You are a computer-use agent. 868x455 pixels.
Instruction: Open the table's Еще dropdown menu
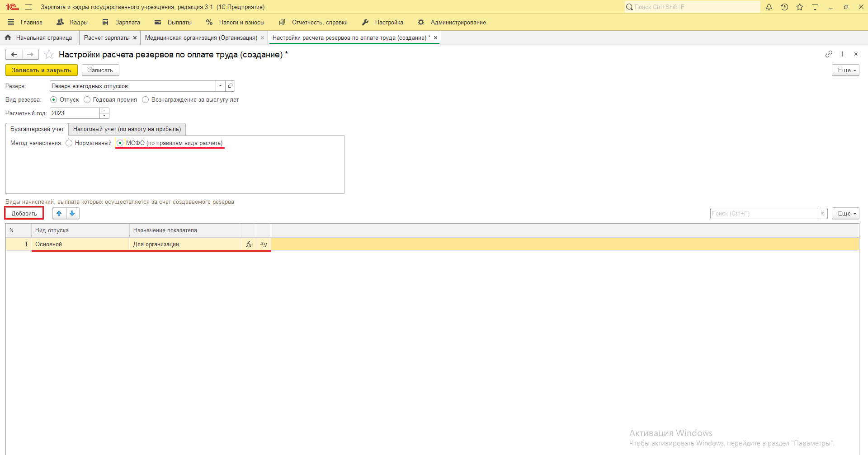pyautogui.click(x=845, y=213)
